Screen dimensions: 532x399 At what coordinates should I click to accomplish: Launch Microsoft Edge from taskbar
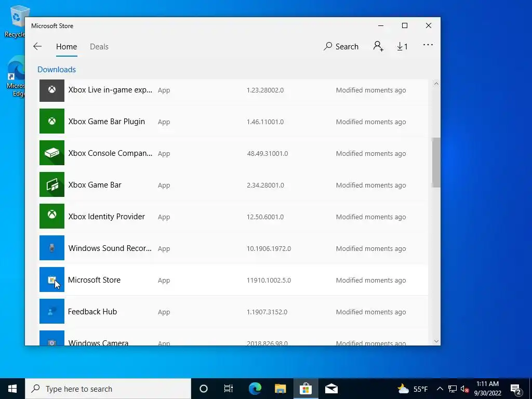pyautogui.click(x=255, y=389)
